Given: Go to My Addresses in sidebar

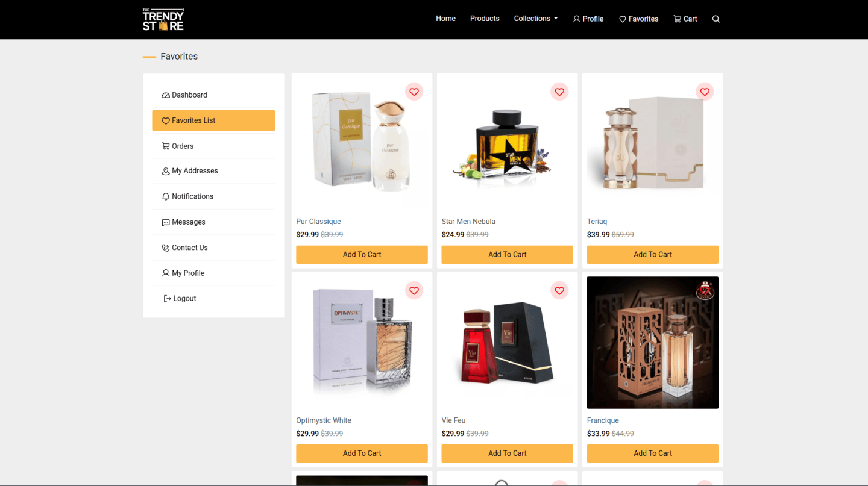Looking at the screenshot, I should tap(213, 171).
